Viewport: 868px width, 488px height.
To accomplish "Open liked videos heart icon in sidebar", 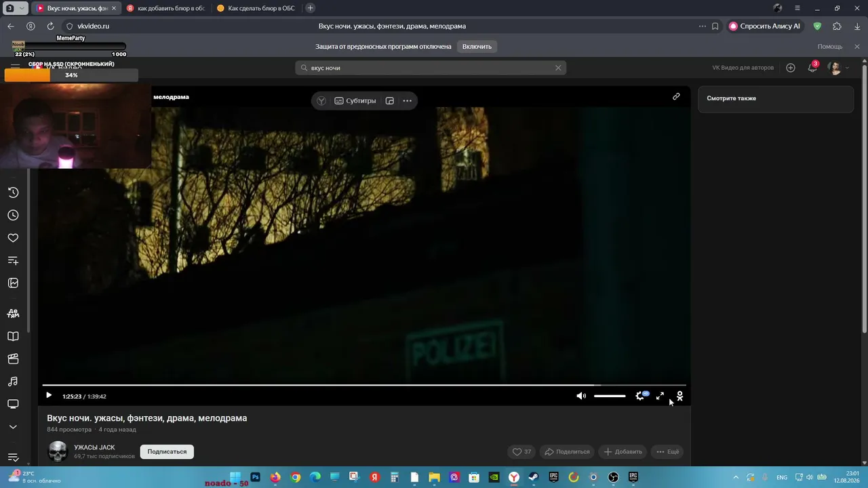I will pos(13,238).
